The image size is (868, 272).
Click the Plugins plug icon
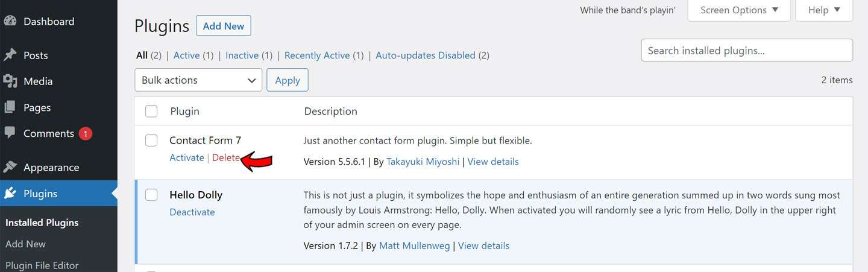[x=10, y=194]
